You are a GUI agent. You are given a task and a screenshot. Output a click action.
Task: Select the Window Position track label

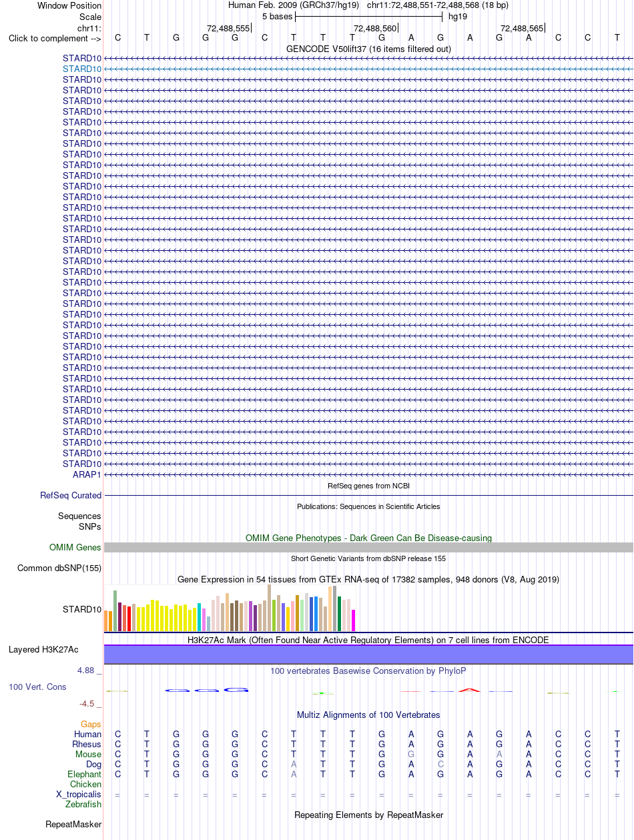coord(69,5)
